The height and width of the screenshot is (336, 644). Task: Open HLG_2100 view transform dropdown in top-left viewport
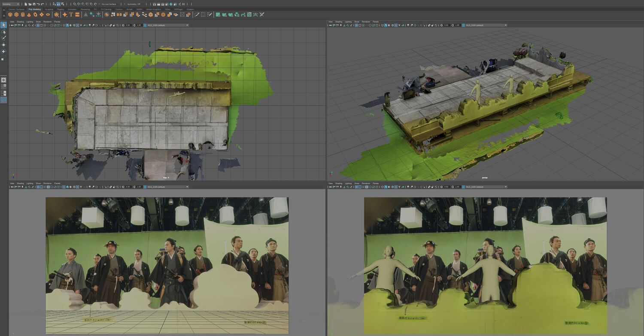pyautogui.click(x=168, y=25)
